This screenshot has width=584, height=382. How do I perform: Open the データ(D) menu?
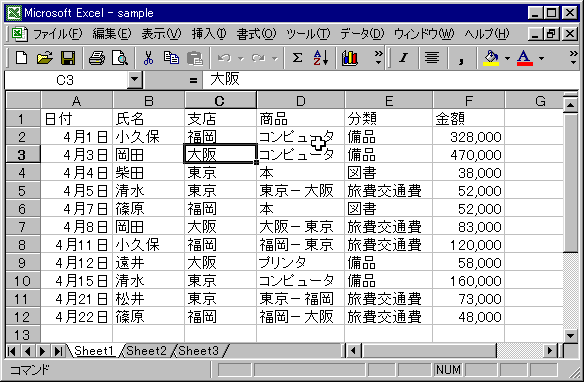(x=362, y=34)
